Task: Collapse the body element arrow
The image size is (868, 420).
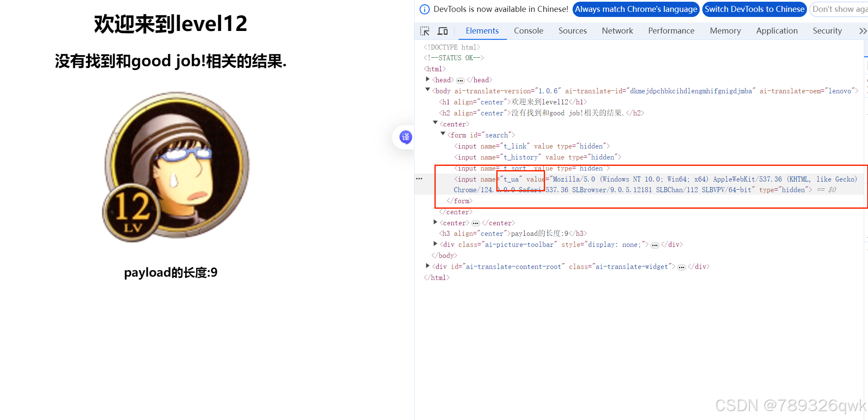Action: (428, 90)
